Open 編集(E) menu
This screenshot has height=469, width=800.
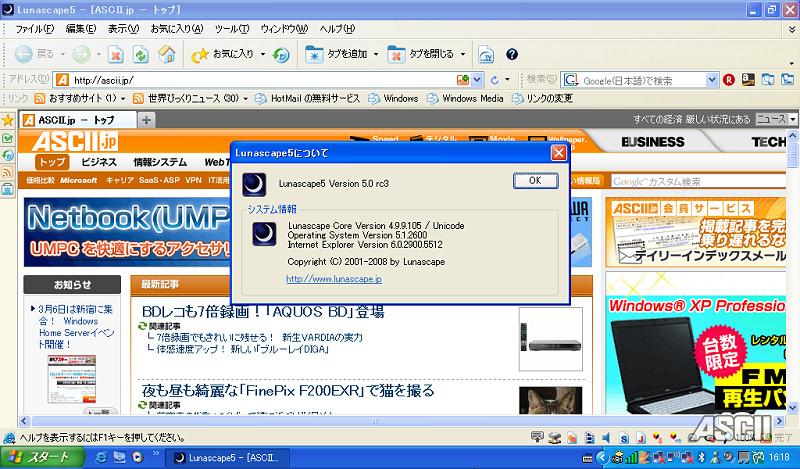click(x=81, y=29)
